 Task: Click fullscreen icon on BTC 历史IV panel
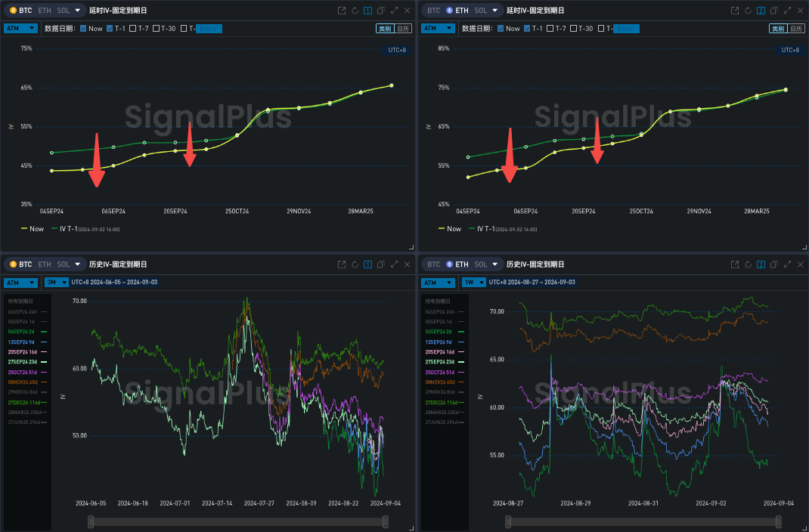tap(394, 264)
